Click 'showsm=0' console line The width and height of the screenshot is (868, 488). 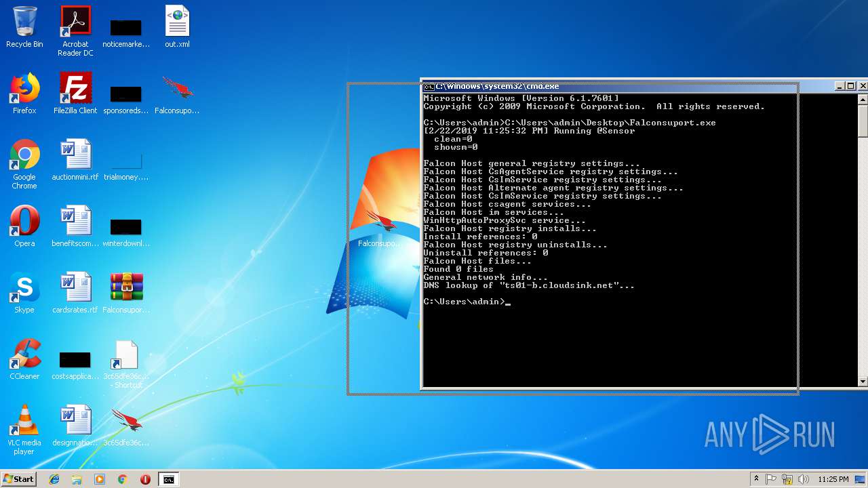(x=456, y=147)
